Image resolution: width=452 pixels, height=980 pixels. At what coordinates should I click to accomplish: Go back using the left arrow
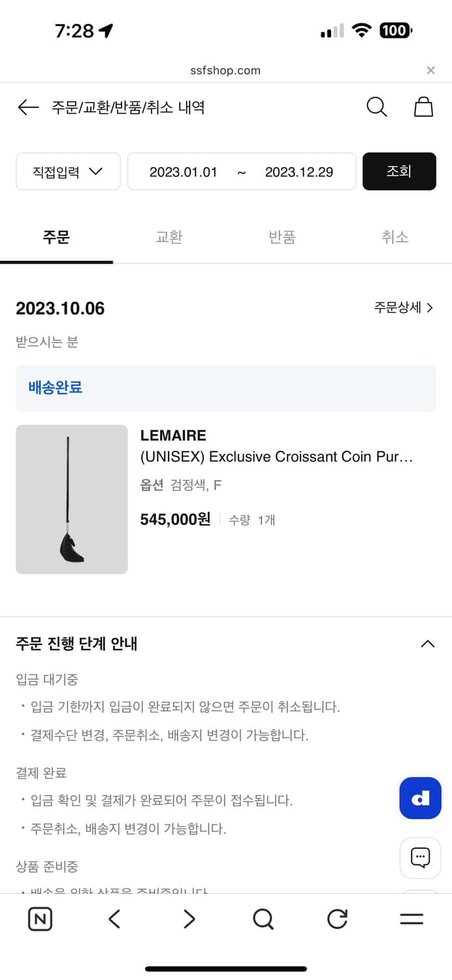pos(27,106)
